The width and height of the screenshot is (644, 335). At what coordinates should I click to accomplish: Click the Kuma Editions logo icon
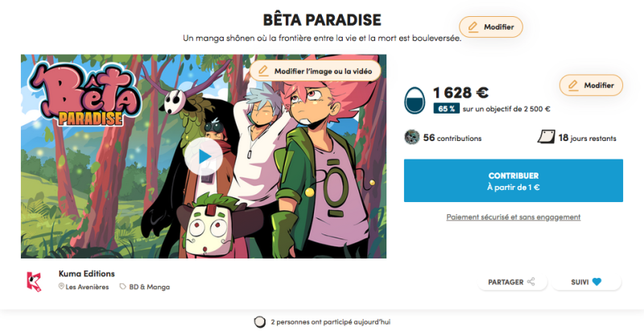tap(34, 282)
